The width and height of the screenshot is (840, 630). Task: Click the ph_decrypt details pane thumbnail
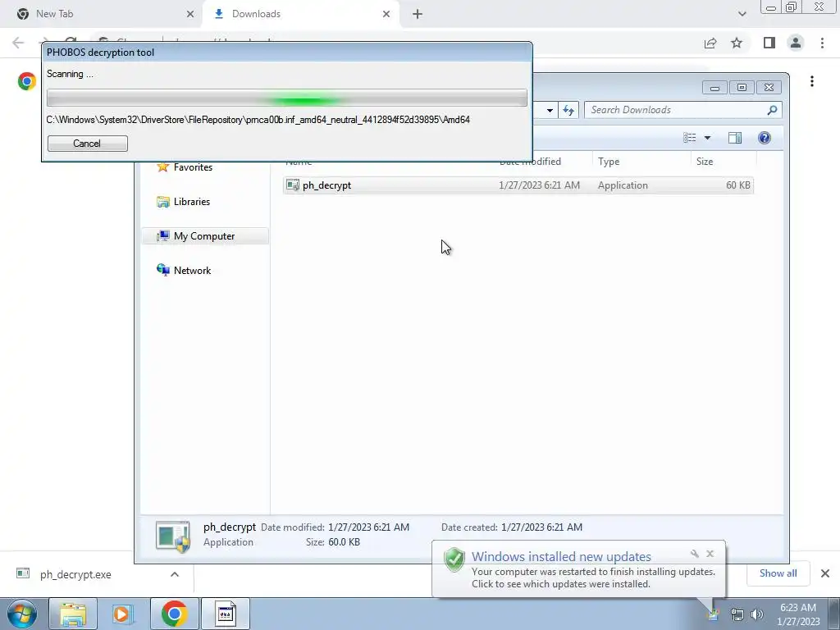[x=172, y=536]
